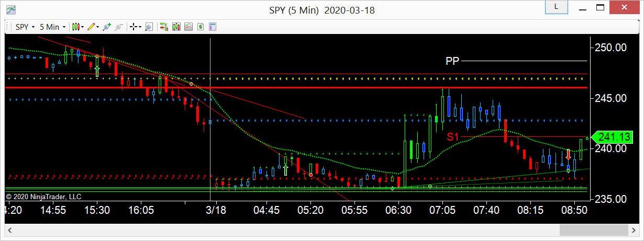The width and height of the screenshot is (644, 241).
Task: Open the Indicators icon
Action: click(188, 27)
